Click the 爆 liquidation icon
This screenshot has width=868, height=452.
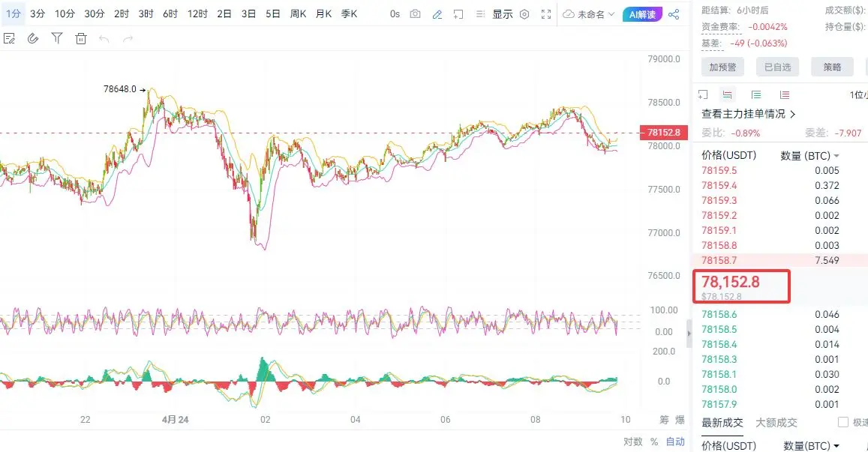[680, 420]
